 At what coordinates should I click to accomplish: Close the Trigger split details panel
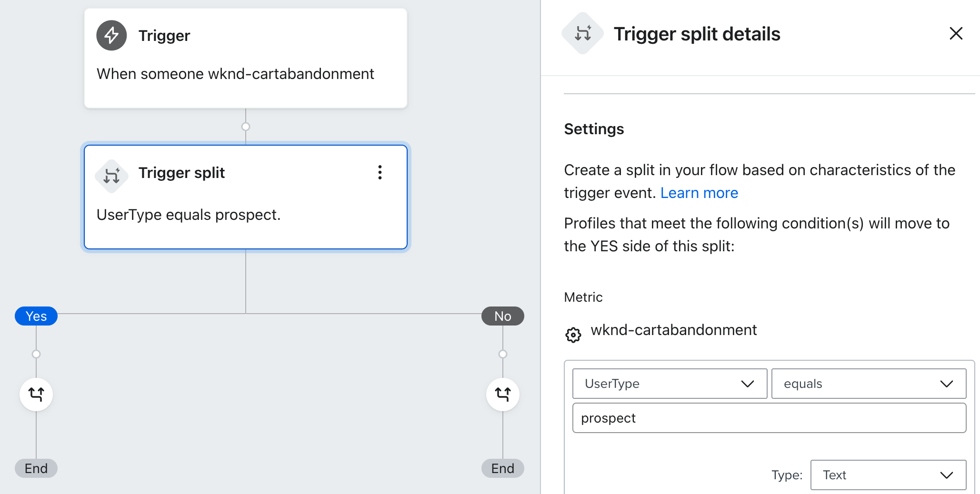coord(956,33)
